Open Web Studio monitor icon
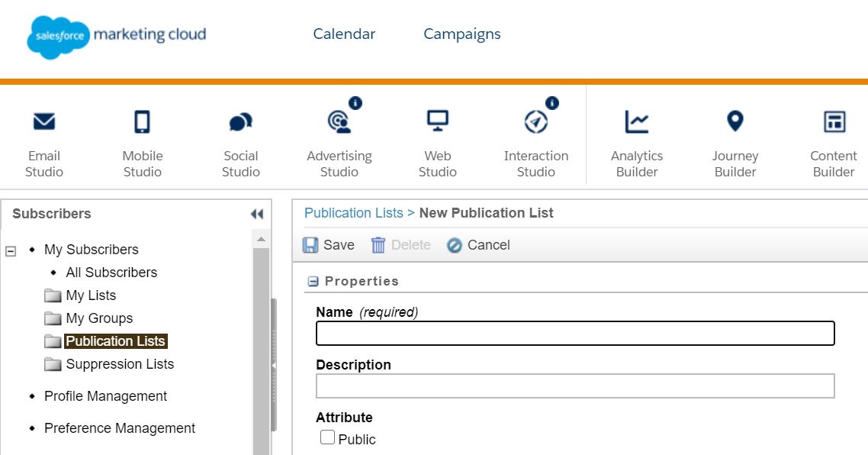The image size is (868, 455). coord(437,121)
